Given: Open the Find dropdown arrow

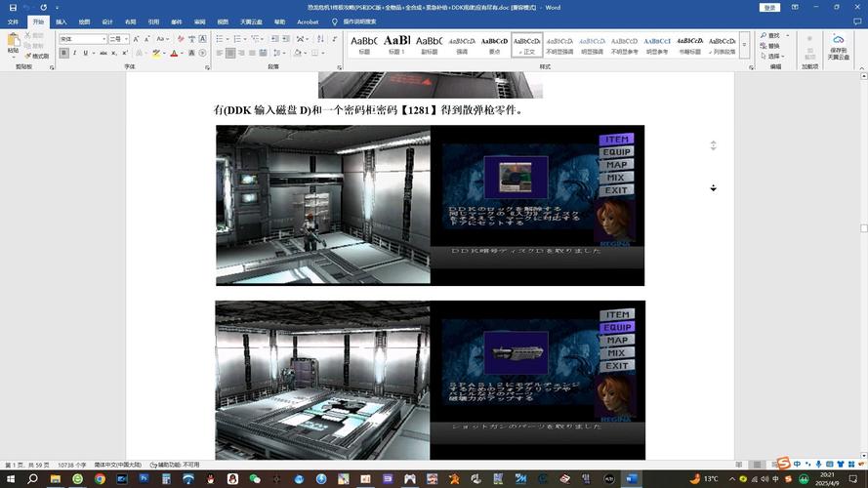Looking at the screenshot, I should click(x=787, y=35).
